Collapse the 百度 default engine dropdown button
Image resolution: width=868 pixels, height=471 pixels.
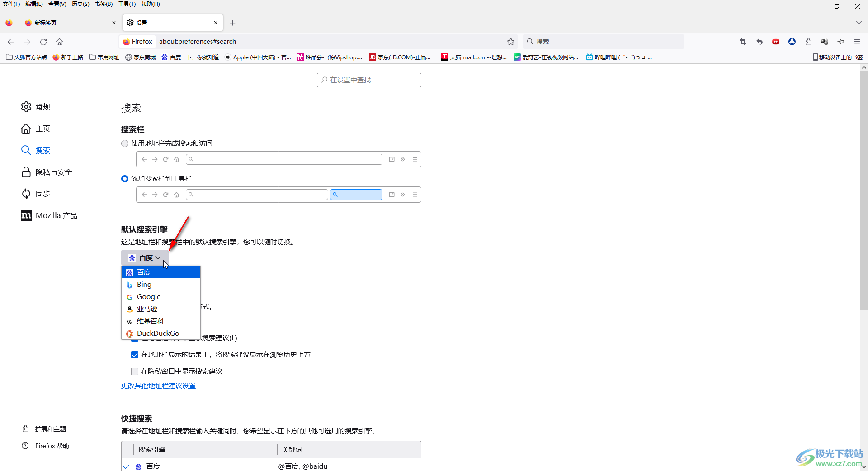pos(145,257)
